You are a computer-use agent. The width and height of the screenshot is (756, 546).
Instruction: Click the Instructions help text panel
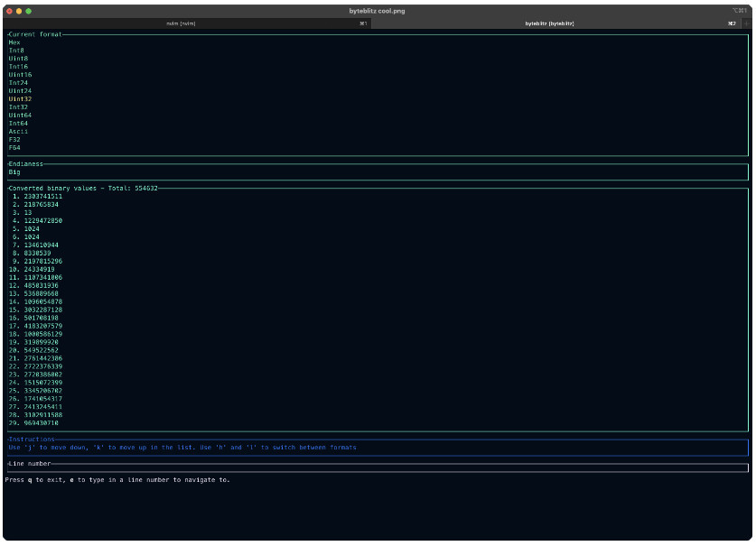tap(182, 448)
